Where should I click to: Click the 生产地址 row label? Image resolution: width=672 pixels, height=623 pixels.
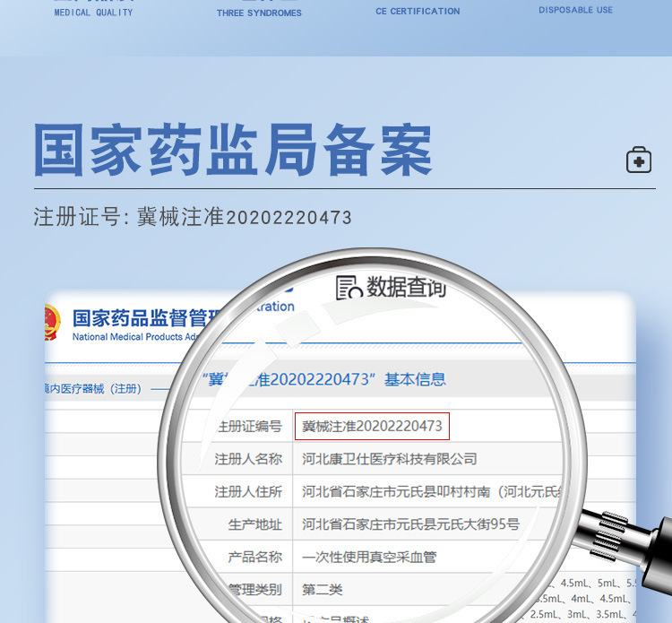[x=255, y=524]
